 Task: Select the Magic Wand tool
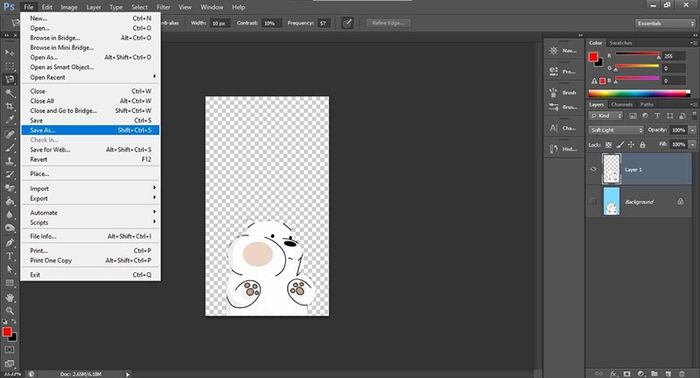[x=9, y=93]
